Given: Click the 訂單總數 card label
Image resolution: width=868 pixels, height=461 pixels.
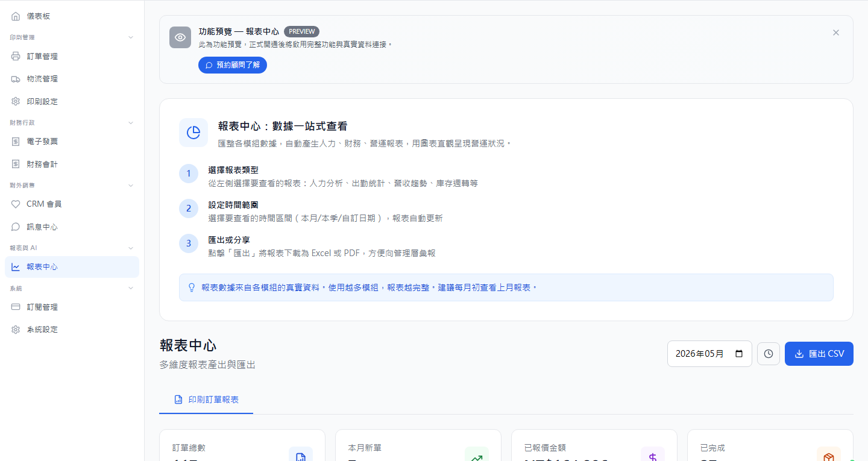Looking at the screenshot, I should [189, 448].
